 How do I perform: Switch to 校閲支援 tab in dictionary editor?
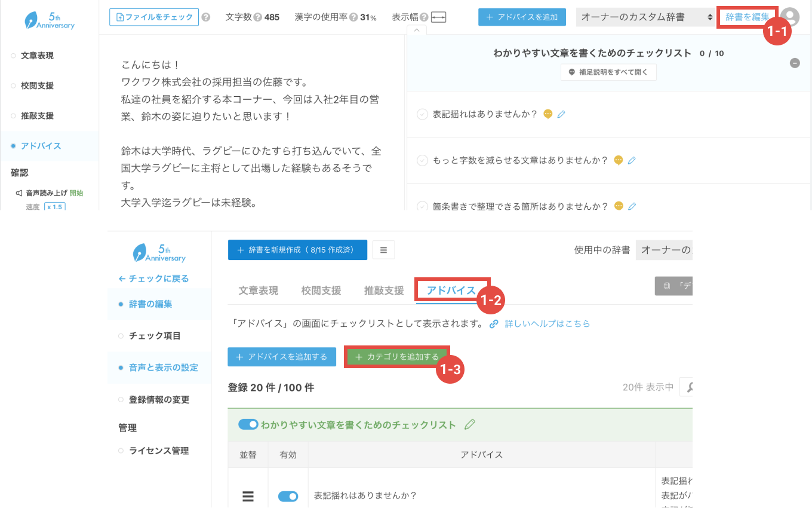(321, 291)
